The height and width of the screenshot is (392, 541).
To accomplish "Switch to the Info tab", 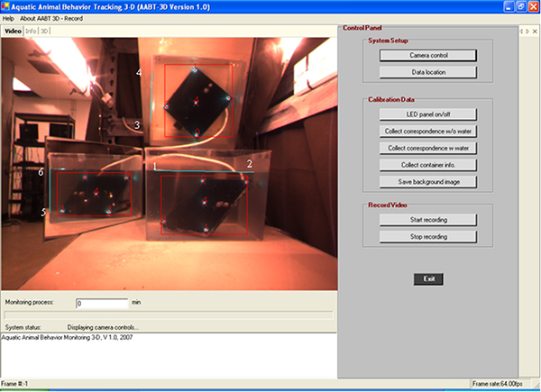I will click(31, 31).
